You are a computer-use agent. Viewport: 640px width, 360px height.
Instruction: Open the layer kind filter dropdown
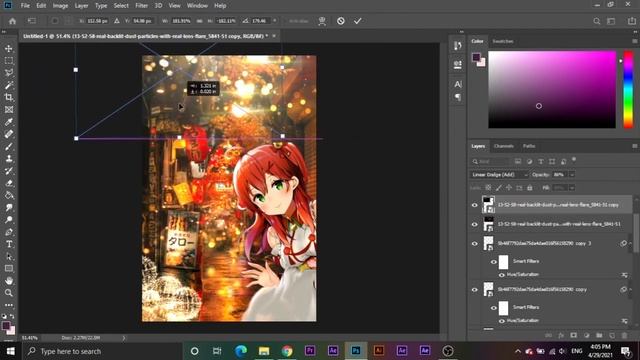[x=491, y=162]
